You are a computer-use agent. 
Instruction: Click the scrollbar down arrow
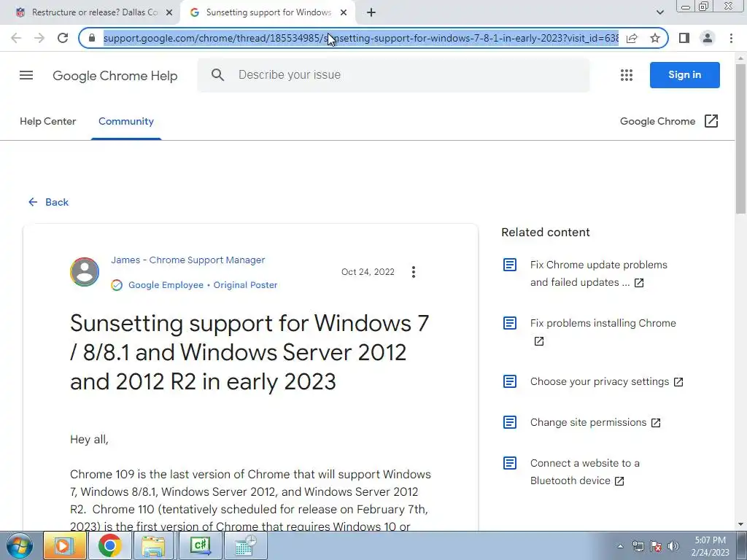(x=741, y=524)
